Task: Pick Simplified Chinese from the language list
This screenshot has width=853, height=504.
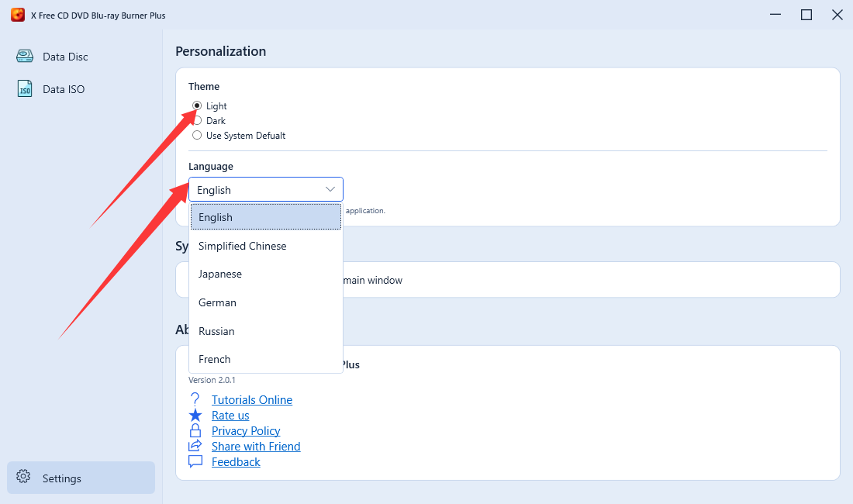Action: point(265,246)
